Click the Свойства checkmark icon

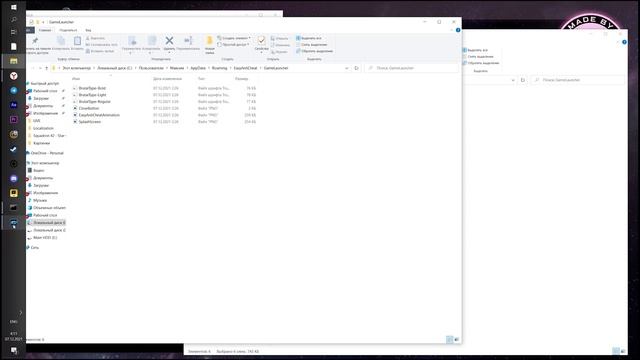[x=261, y=40]
